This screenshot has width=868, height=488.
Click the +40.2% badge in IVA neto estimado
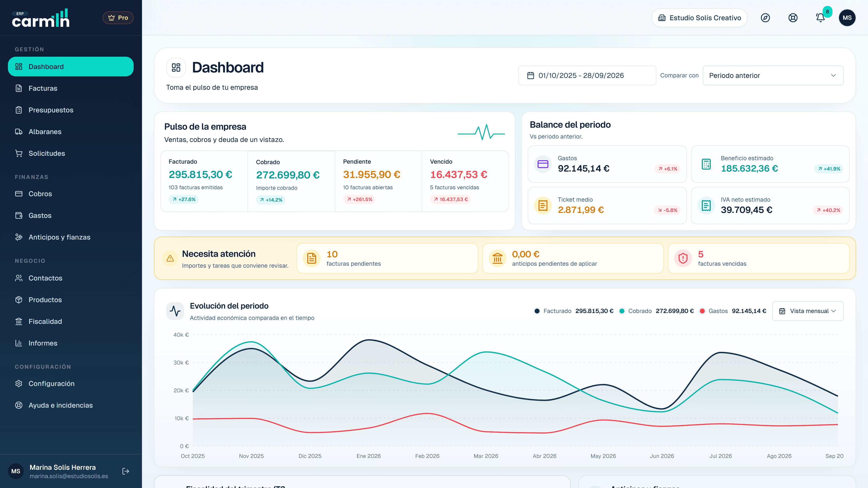pyautogui.click(x=828, y=210)
